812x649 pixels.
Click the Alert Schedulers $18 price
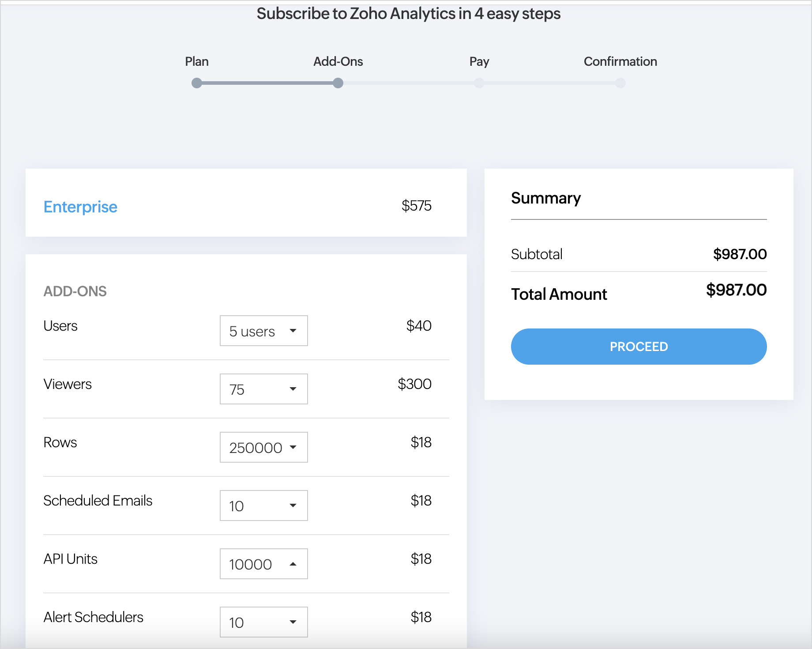tap(421, 617)
